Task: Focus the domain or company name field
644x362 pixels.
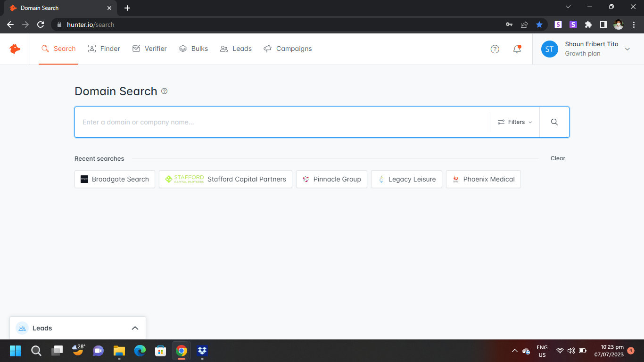Action: point(282,122)
